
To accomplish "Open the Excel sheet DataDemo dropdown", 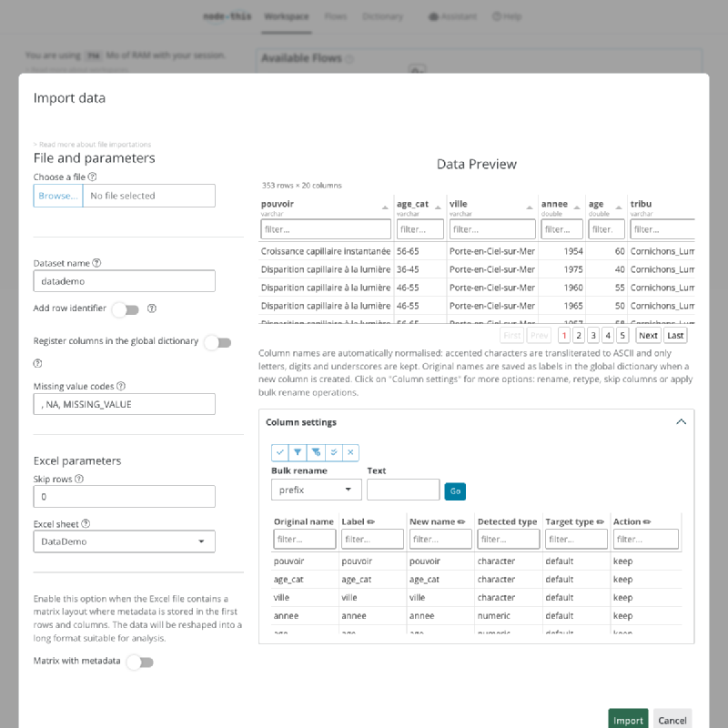I will (125, 541).
